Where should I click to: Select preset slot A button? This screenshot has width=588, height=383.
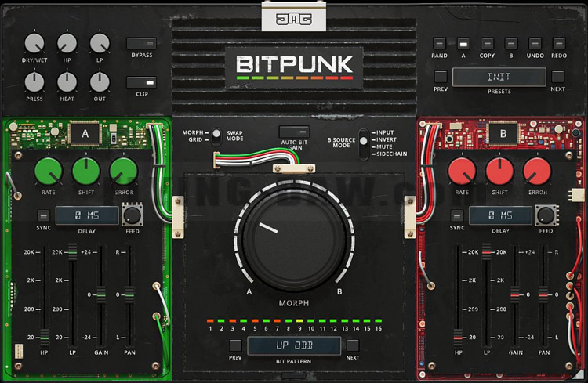(x=463, y=44)
